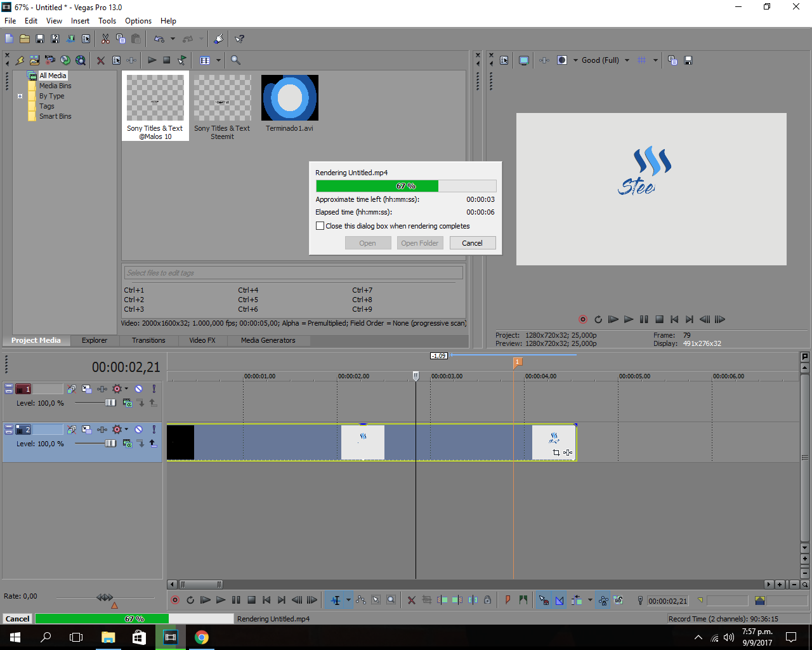Click the Import Media folder icon
The height and width of the screenshot is (650, 812).
coord(35,60)
